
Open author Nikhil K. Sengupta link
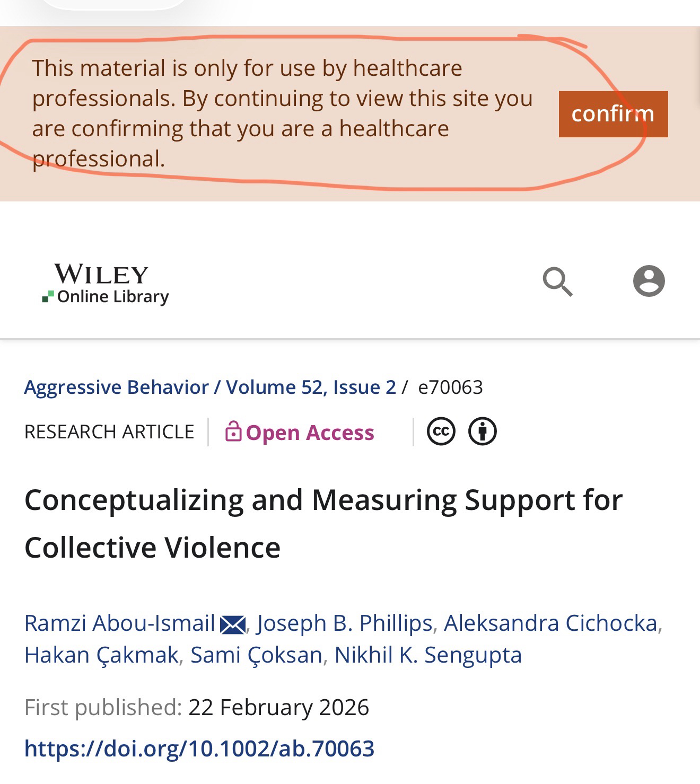tap(428, 655)
